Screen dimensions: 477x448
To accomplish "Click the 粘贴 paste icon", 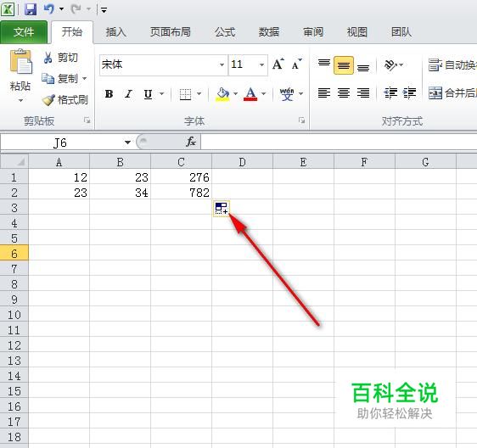I will (20, 62).
